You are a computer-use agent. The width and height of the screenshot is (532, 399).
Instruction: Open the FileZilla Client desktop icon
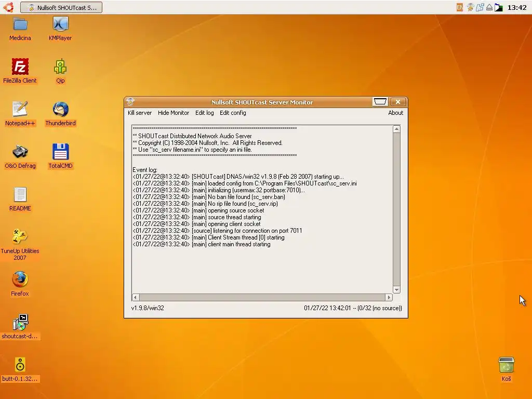(x=20, y=67)
